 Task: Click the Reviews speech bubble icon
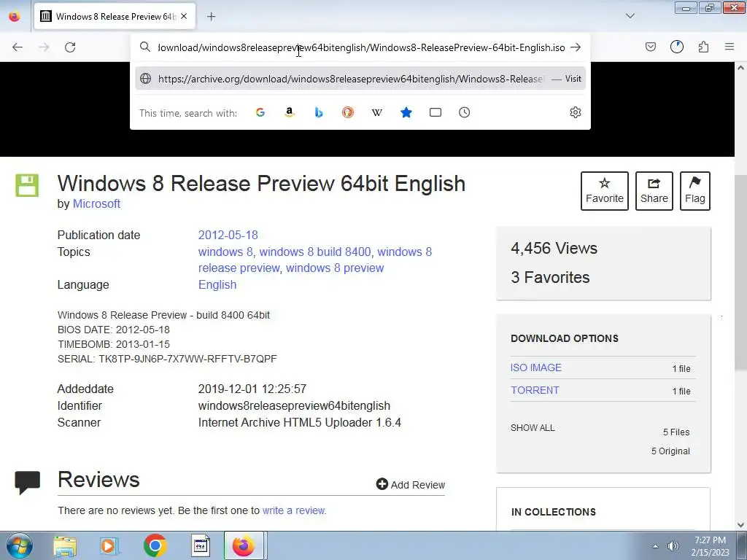(27, 483)
